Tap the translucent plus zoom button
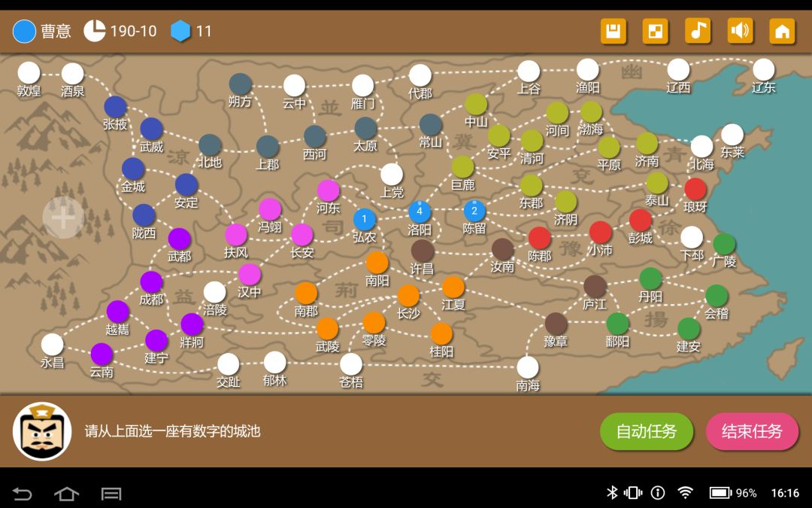 point(63,217)
